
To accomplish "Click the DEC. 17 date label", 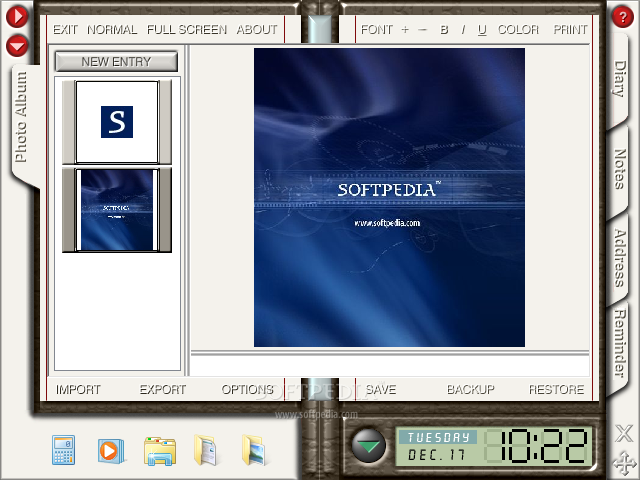I will click(x=436, y=455).
